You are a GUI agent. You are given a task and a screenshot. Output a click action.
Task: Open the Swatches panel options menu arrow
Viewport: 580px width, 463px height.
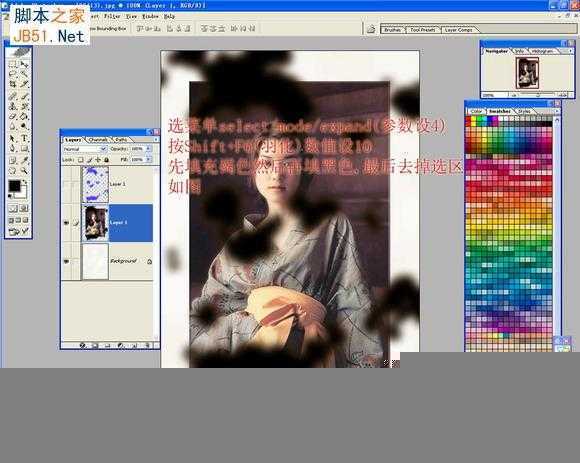click(557, 111)
